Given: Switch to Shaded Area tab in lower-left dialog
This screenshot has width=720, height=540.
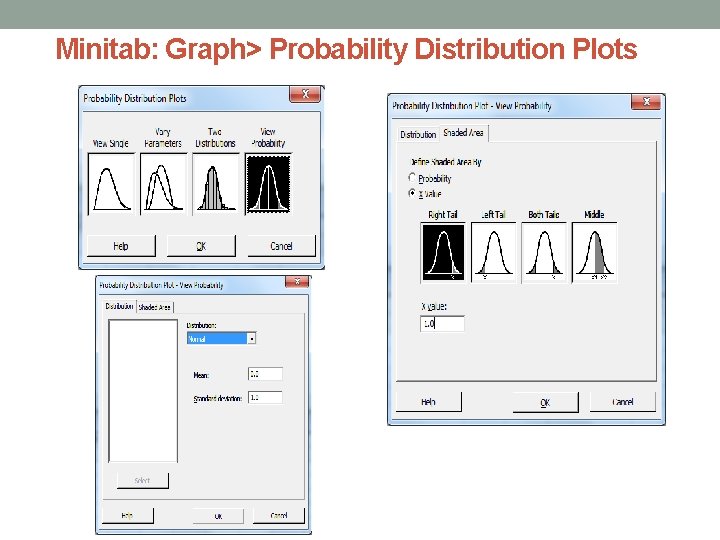Looking at the screenshot, I should (155, 307).
